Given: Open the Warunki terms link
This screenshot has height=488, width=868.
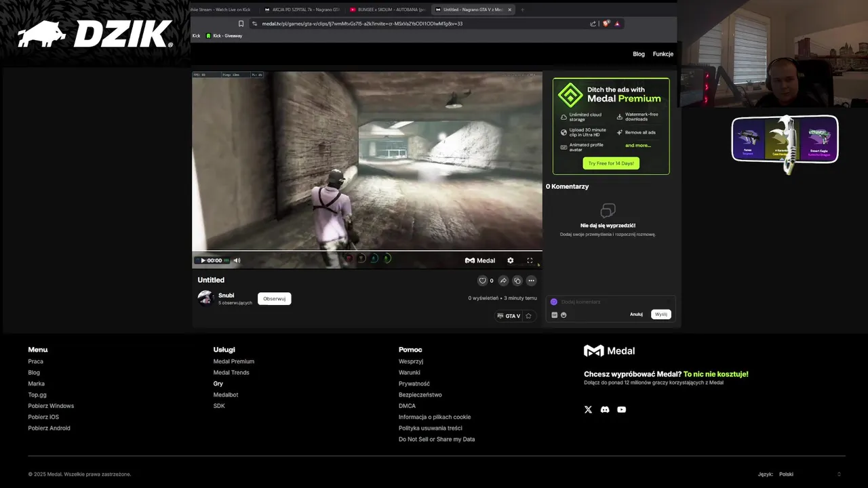Looking at the screenshot, I should (x=410, y=373).
